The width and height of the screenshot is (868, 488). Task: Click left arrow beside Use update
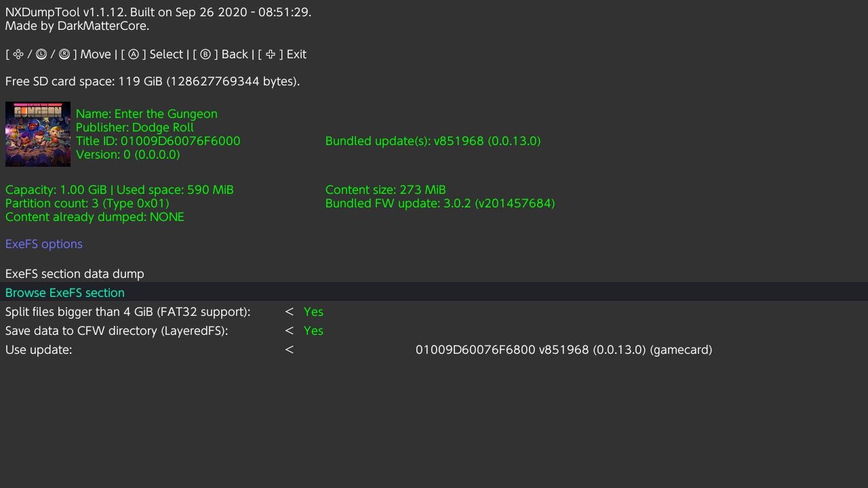pyautogui.click(x=289, y=350)
